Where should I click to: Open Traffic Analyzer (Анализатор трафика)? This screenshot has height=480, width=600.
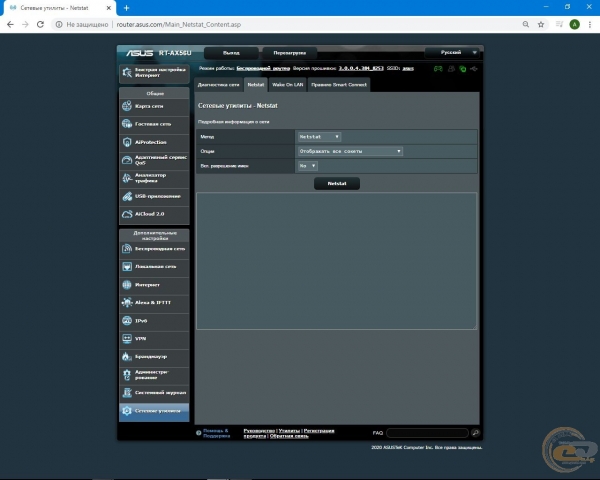pos(154,178)
